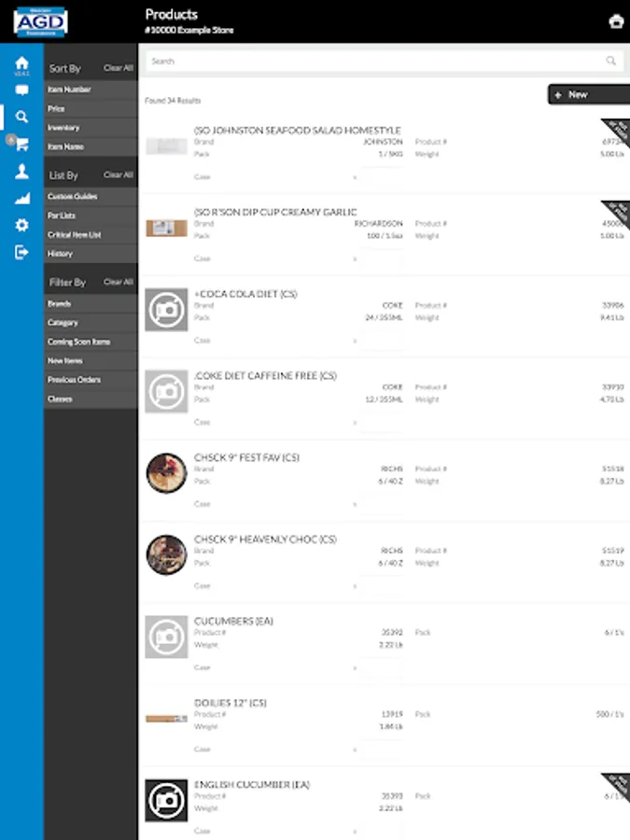Filter by Brands

coord(91,303)
